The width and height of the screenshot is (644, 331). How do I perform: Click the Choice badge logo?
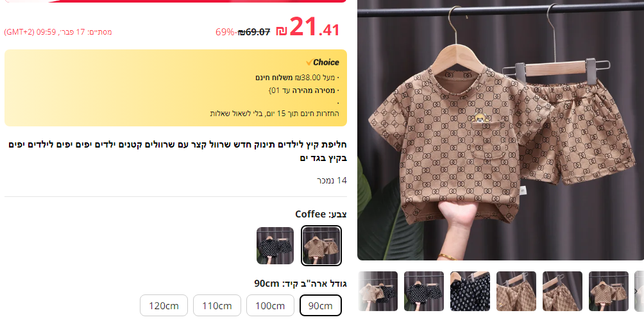323,62
